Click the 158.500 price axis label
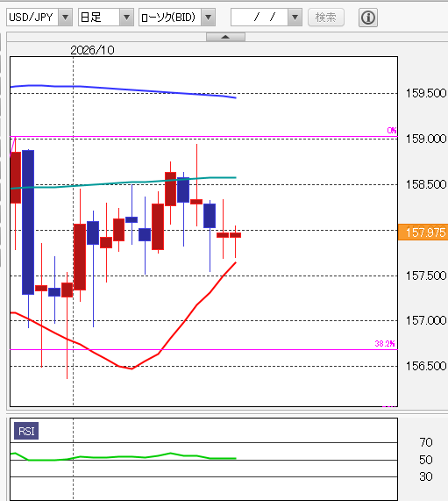448x501 pixels. click(426, 184)
